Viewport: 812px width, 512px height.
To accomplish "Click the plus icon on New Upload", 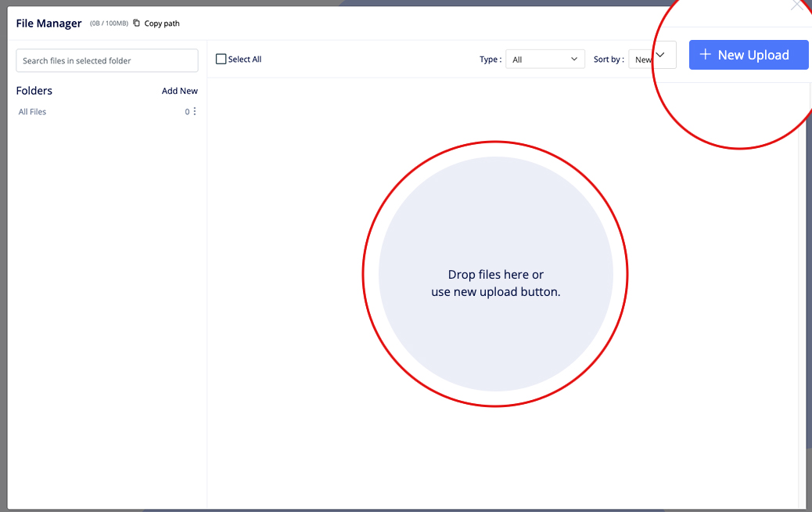I will tap(705, 55).
